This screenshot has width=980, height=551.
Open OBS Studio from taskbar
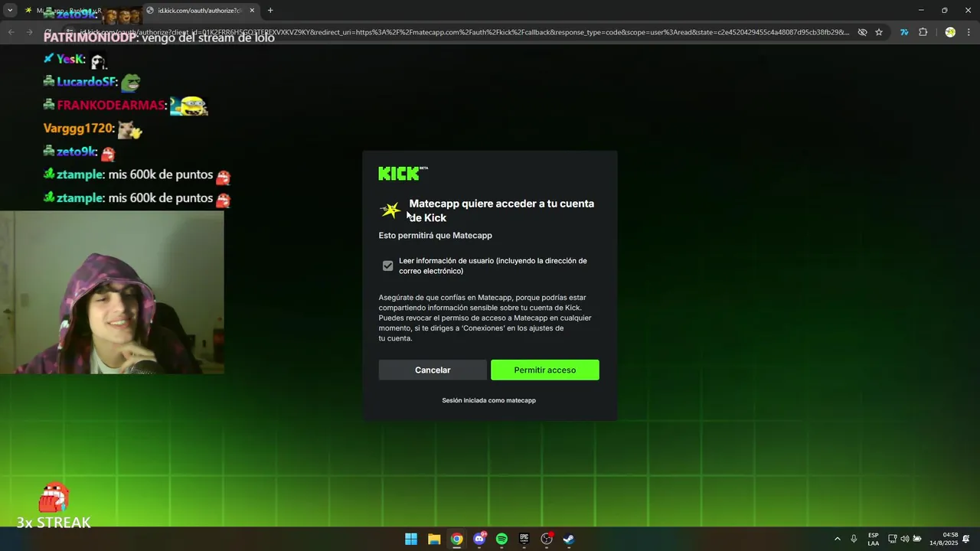point(547,539)
